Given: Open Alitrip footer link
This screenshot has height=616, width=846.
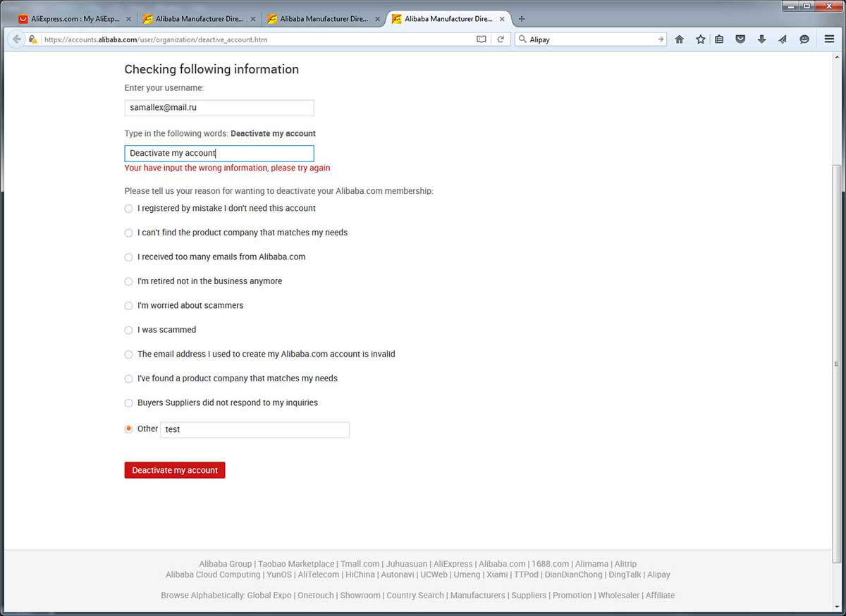Looking at the screenshot, I should 625,564.
